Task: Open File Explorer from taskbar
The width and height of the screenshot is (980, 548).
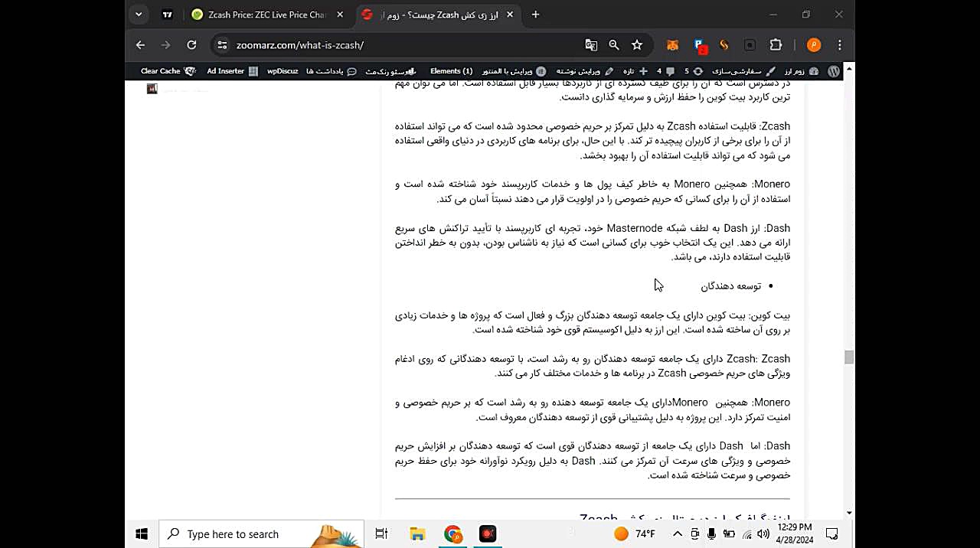Action: (x=417, y=534)
